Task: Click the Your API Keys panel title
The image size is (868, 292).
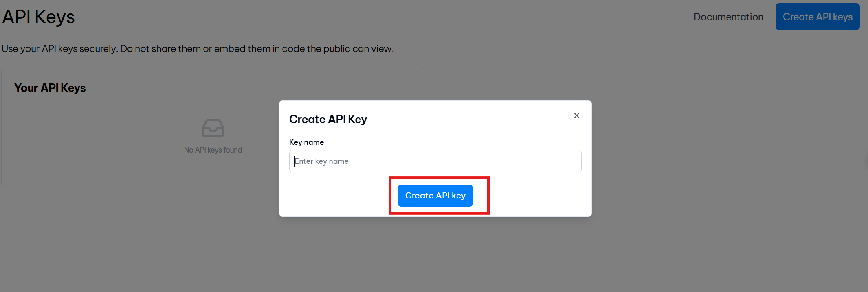Action: [50, 88]
